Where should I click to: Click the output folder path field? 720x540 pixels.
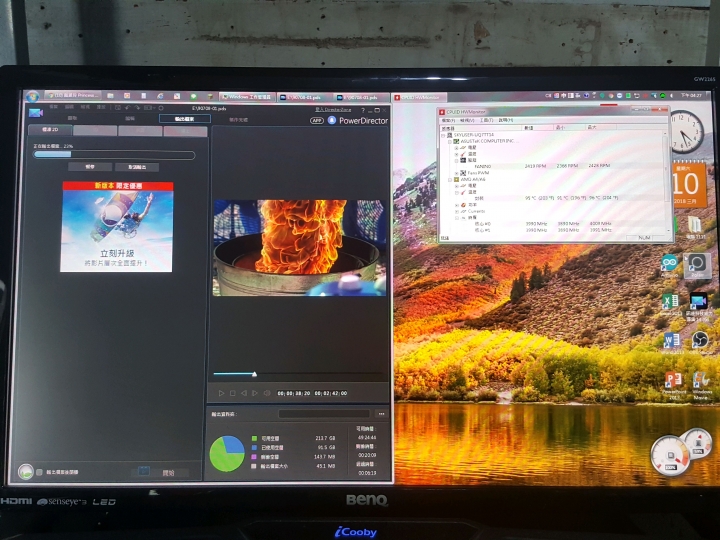pyautogui.click(x=324, y=414)
